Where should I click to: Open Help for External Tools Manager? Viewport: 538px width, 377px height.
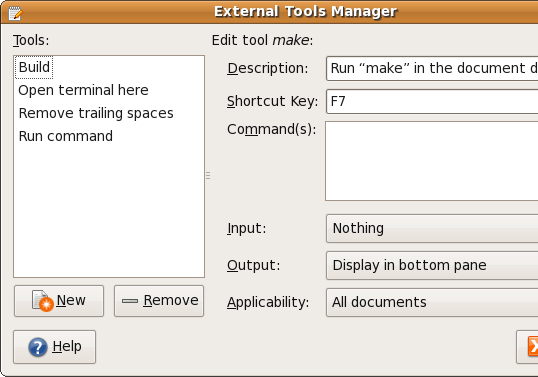[55, 347]
